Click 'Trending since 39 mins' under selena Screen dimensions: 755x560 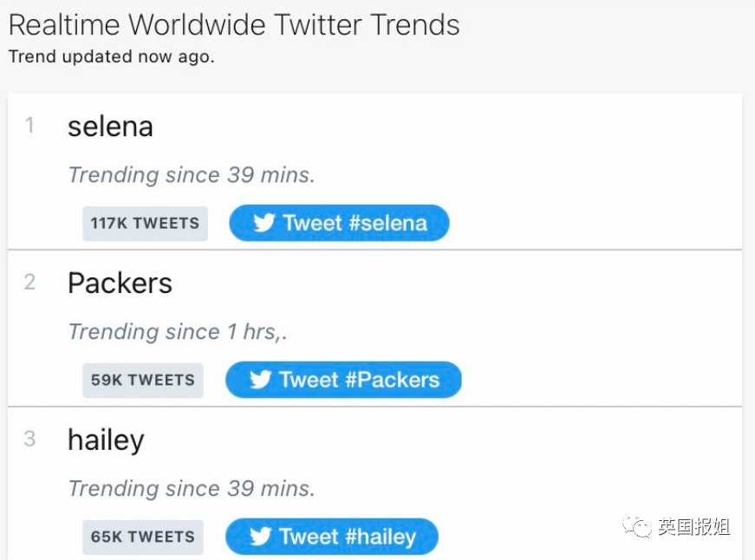(x=192, y=175)
